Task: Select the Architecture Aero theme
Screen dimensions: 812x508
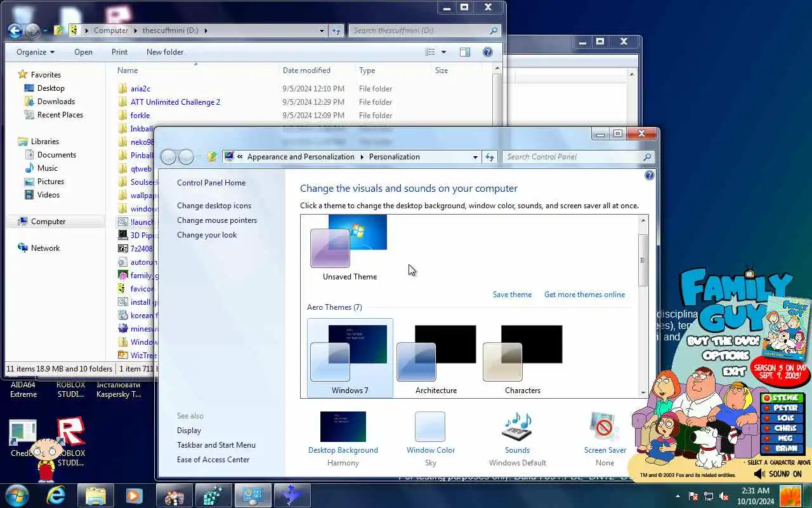Action: pos(436,359)
